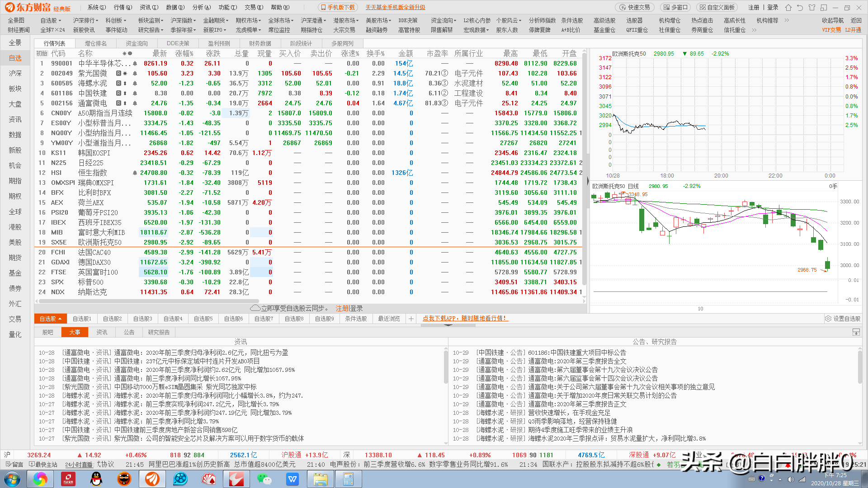Click the 天天基金手机版全新升级 link
Image resolution: width=868 pixels, height=488 pixels.
(x=395, y=7)
